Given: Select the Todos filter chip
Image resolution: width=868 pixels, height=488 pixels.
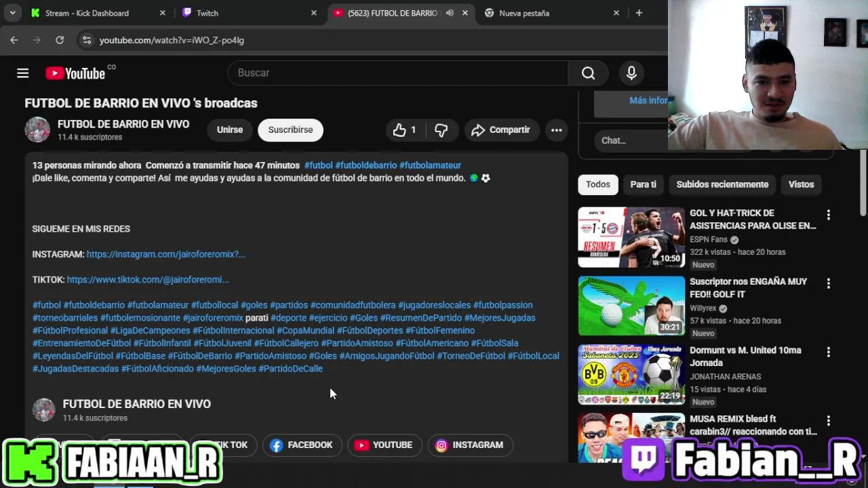Looking at the screenshot, I should [598, 184].
